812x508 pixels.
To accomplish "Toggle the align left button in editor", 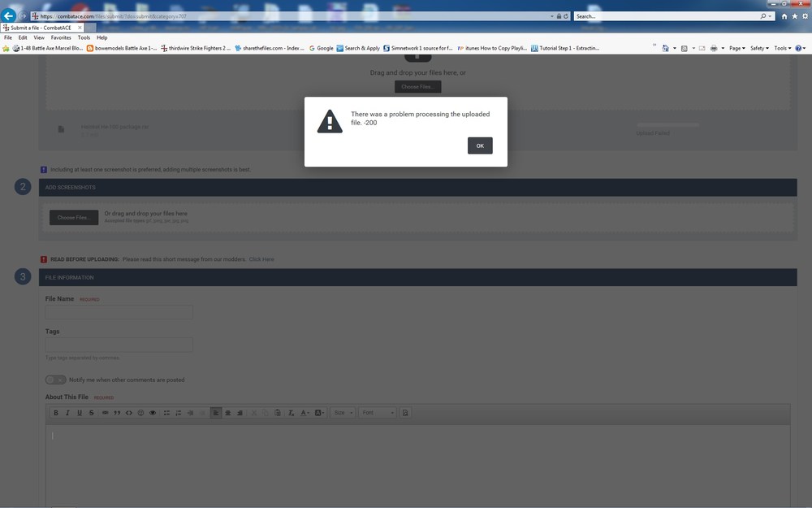I will coord(215,413).
